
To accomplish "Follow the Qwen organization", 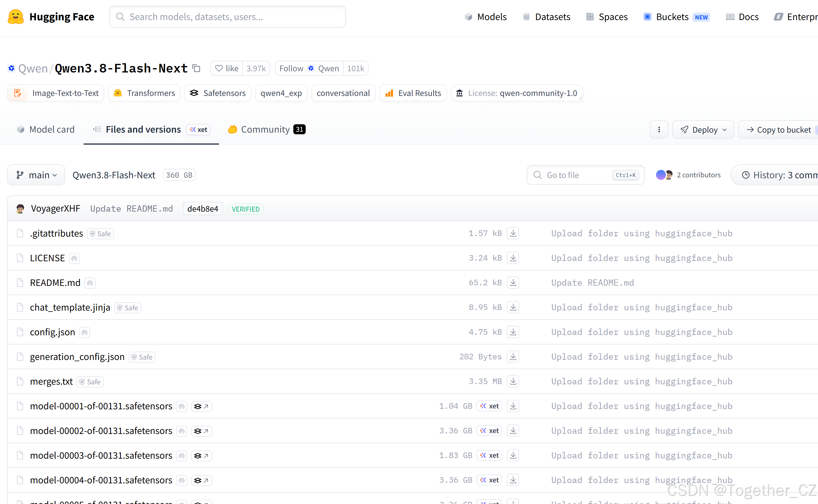I will 309,68.
